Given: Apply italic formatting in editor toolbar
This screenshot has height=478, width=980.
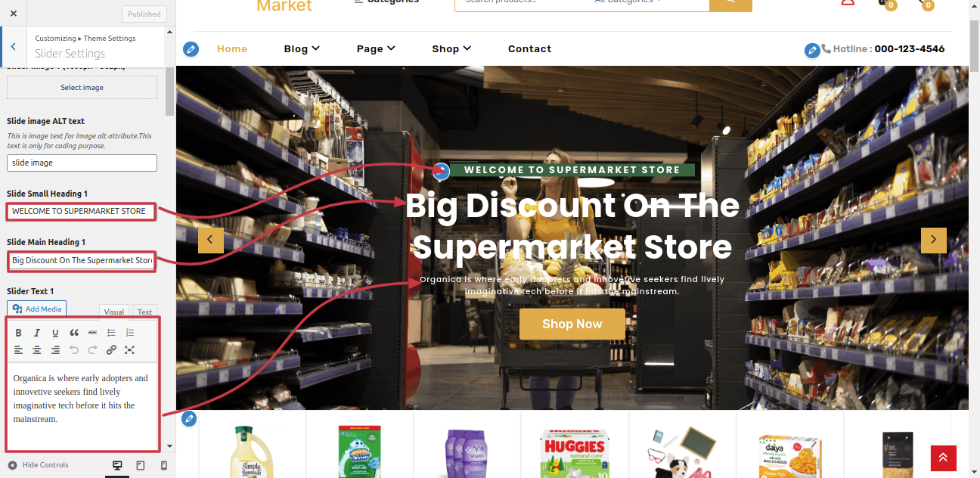Looking at the screenshot, I should (36, 333).
